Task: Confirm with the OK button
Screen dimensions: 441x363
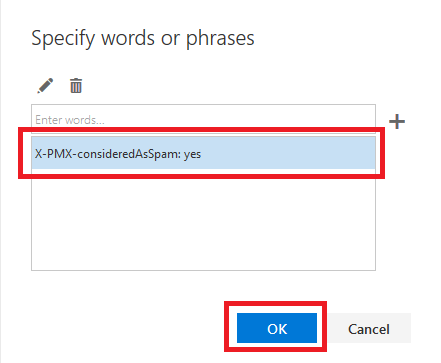Action: [x=277, y=328]
